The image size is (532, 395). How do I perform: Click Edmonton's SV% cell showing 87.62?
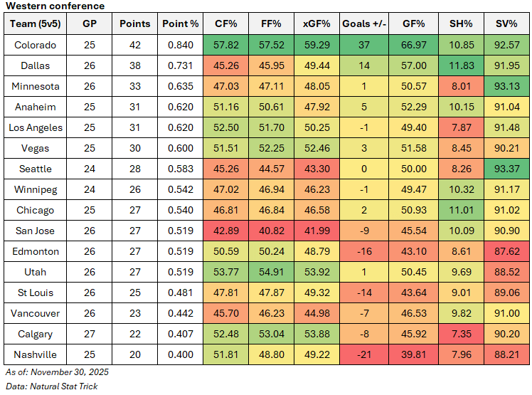coord(506,251)
